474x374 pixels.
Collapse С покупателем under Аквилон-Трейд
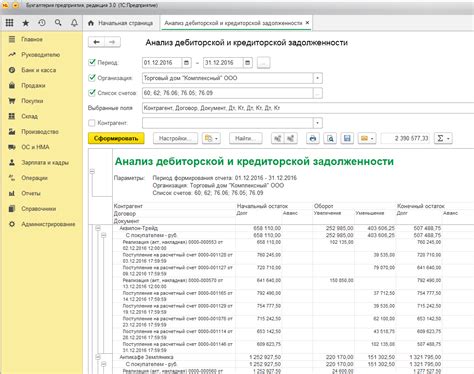(104, 235)
